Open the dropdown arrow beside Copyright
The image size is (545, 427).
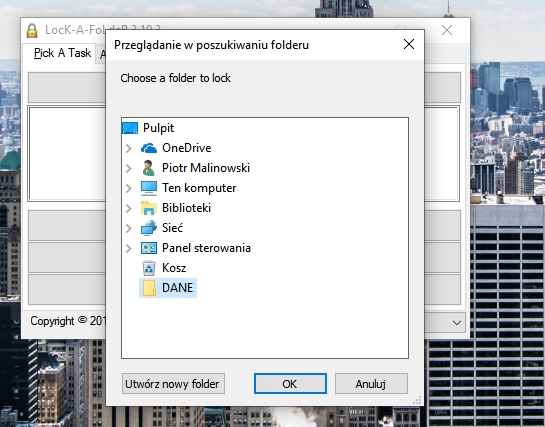click(x=457, y=322)
